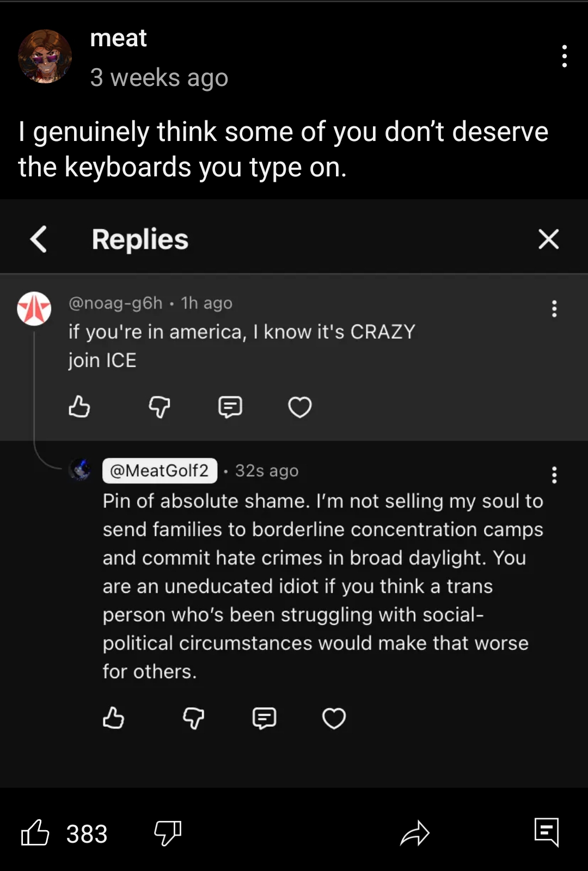The image size is (588, 871).
Task: View meat's profile avatar
Action: point(45,57)
